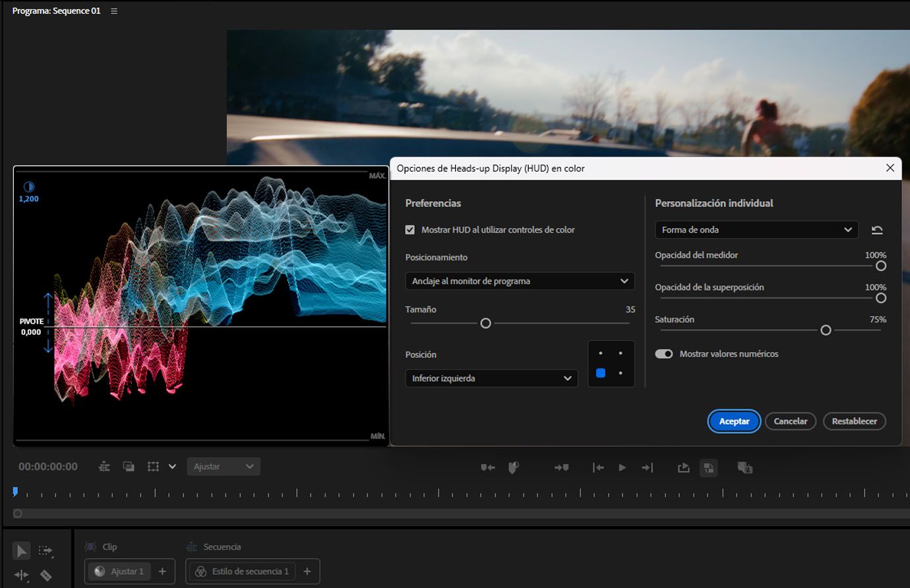Select the bottom-right position dot in grid

point(621,373)
